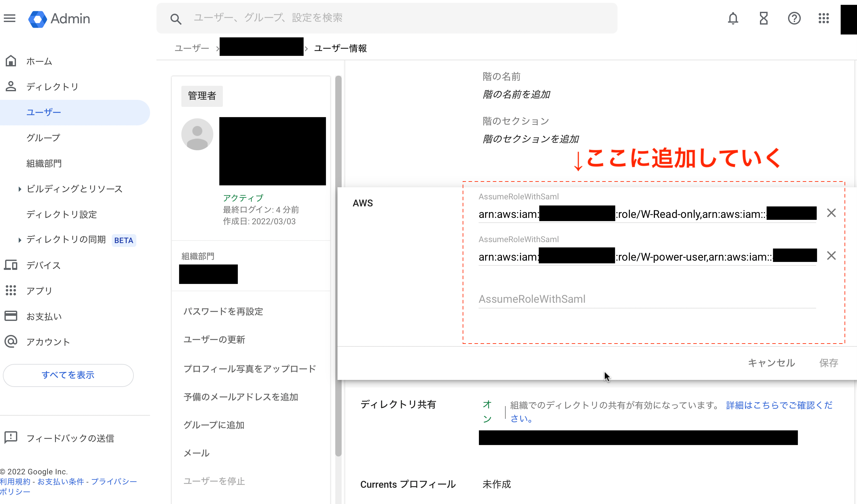Image resolution: width=857 pixels, height=504 pixels.
Task: Click the home icon in sidebar
Action: click(x=11, y=61)
